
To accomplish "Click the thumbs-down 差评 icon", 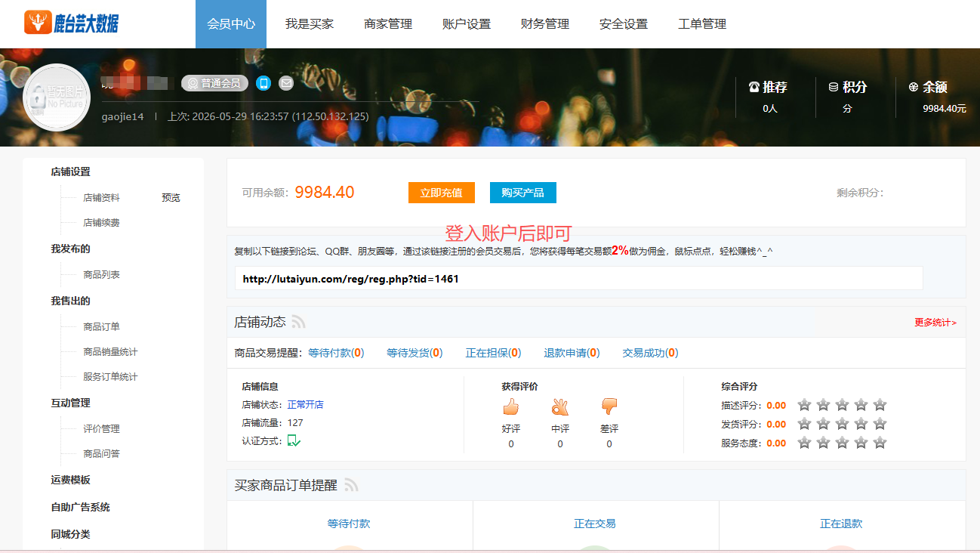I will tap(609, 407).
